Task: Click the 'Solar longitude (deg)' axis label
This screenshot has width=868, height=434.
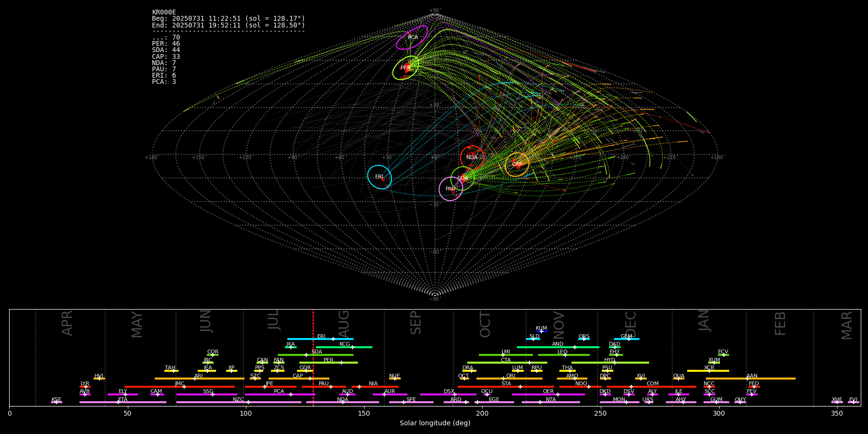Action: click(x=435, y=423)
